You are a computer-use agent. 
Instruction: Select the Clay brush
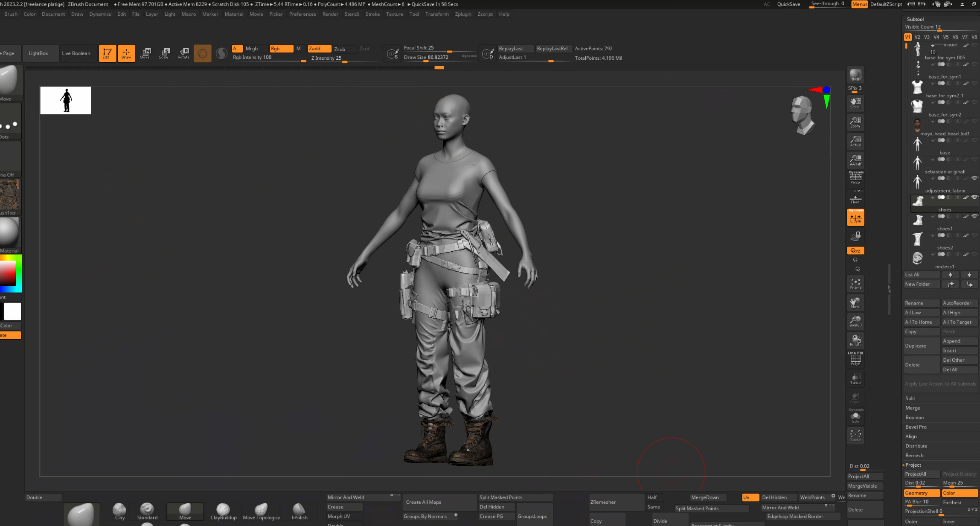pyautogui.click(x=119, y=511)
